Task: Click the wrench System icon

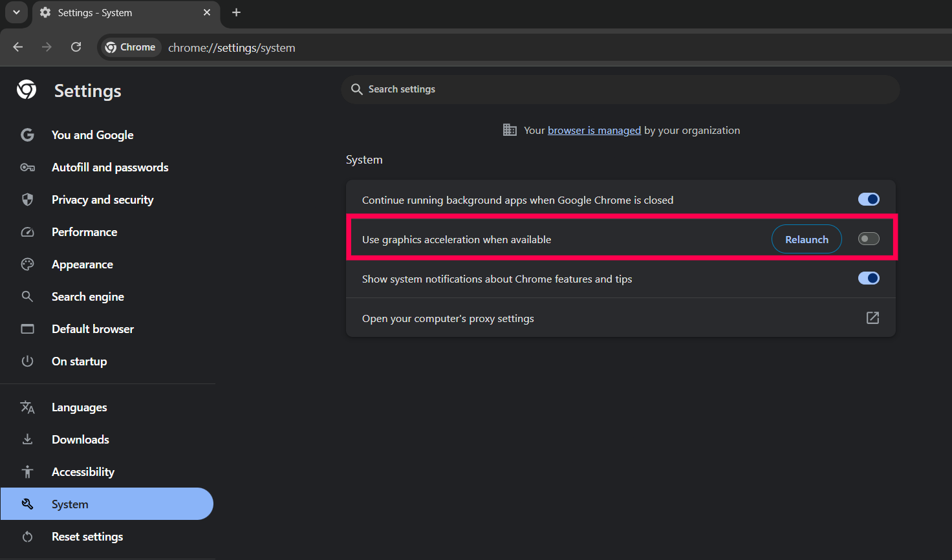Action: pos(27,504)
